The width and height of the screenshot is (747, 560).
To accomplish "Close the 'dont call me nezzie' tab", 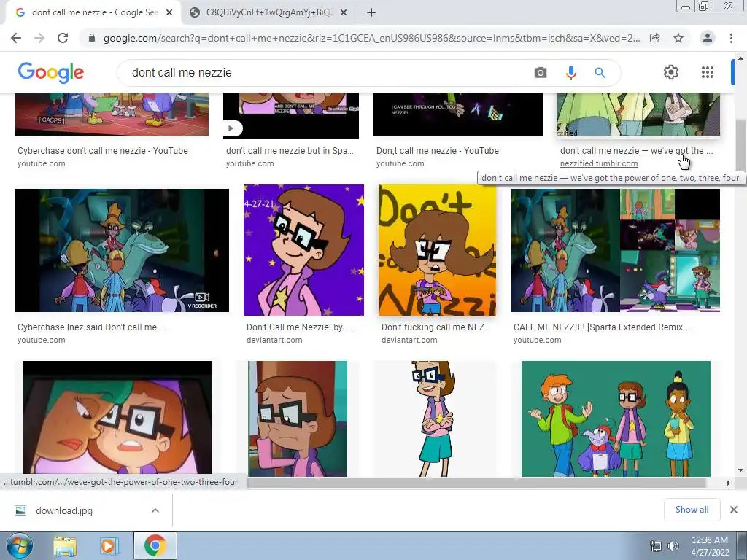I will 169,12.
